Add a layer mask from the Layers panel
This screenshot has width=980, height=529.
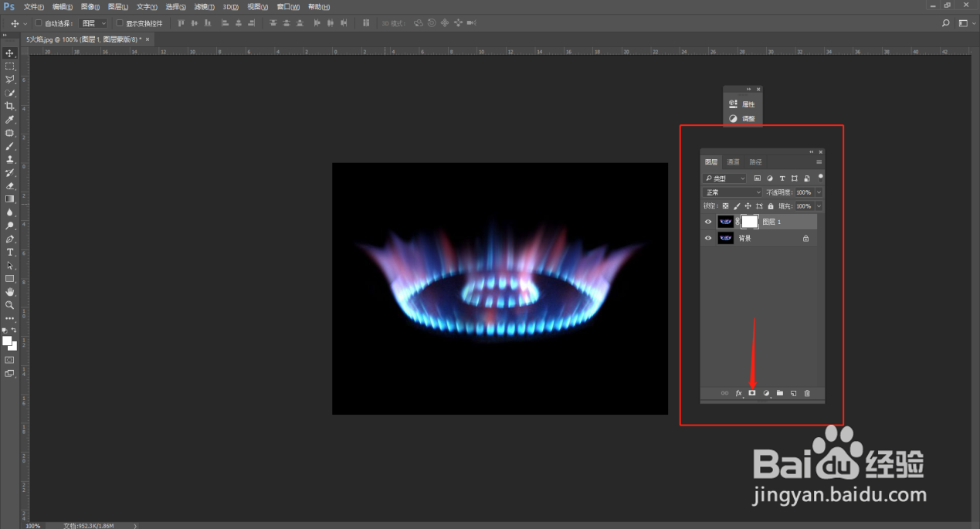tap(751, 393)
